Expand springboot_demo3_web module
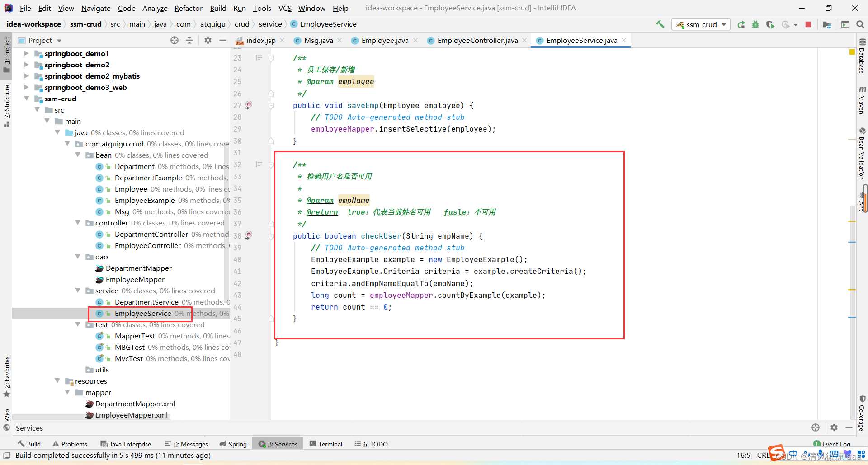 tap(26, 87)
